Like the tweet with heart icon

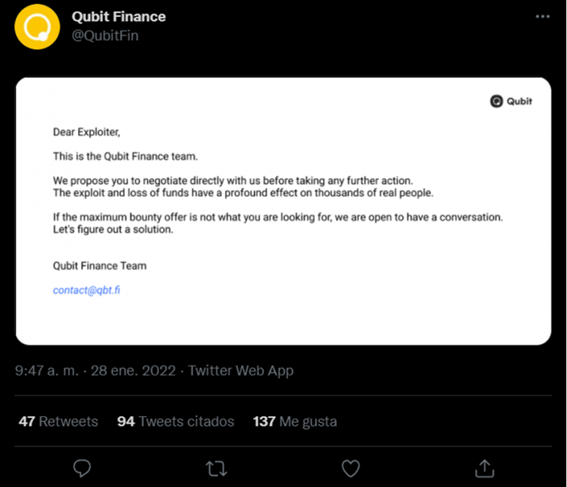click(x=351, y=468)
